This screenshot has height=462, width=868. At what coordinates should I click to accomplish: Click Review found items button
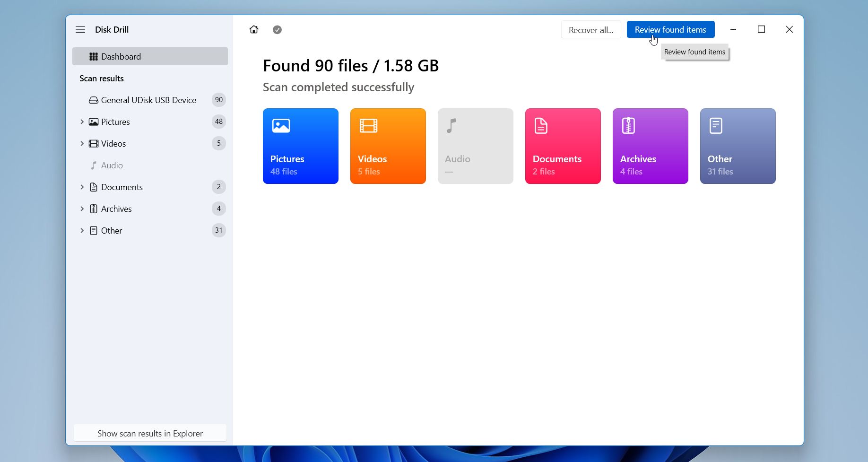tap(670, 30)
